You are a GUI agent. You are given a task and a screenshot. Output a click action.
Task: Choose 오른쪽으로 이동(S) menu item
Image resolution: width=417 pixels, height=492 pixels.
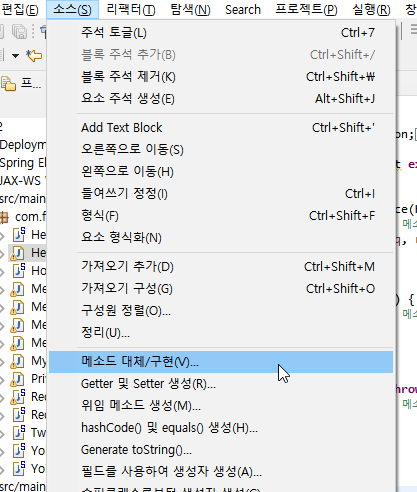[221, 149]
